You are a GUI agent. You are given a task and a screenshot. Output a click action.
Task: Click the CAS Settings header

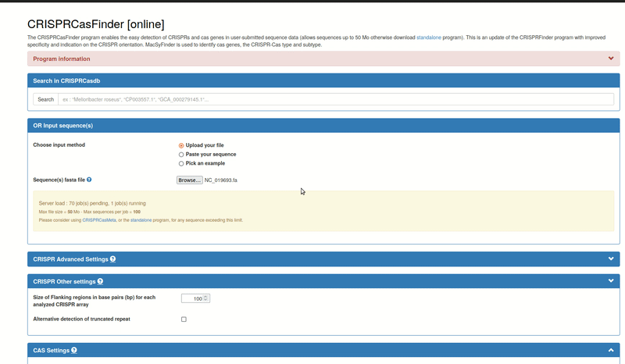coord(323,351)
